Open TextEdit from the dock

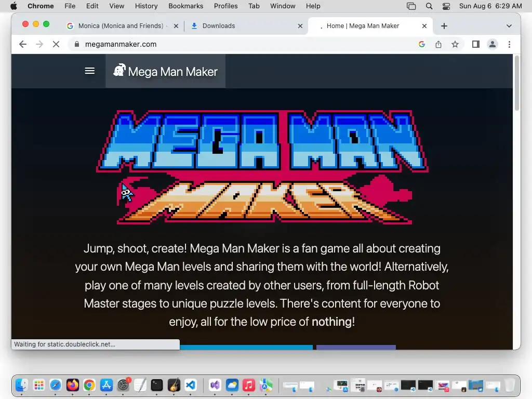[x=140, y=385]
